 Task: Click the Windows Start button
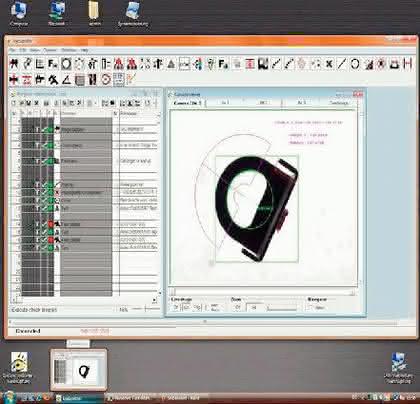(x=9, y=397)
